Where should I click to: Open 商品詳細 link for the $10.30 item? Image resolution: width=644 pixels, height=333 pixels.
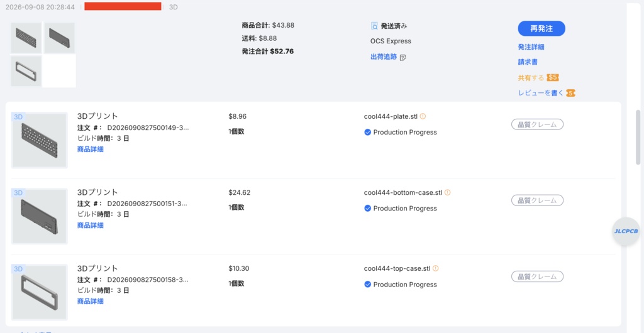(x=91, y=302)
